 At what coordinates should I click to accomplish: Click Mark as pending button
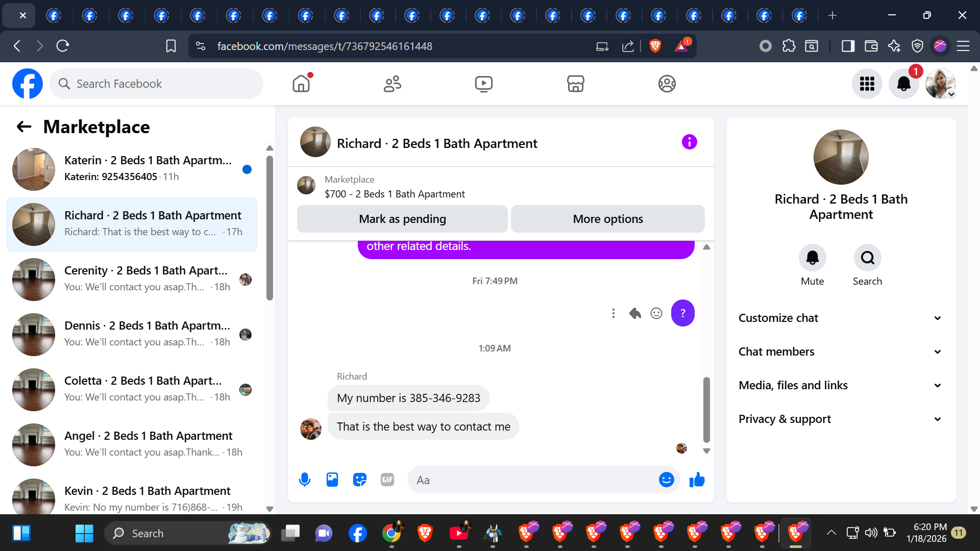click(402, 219)
